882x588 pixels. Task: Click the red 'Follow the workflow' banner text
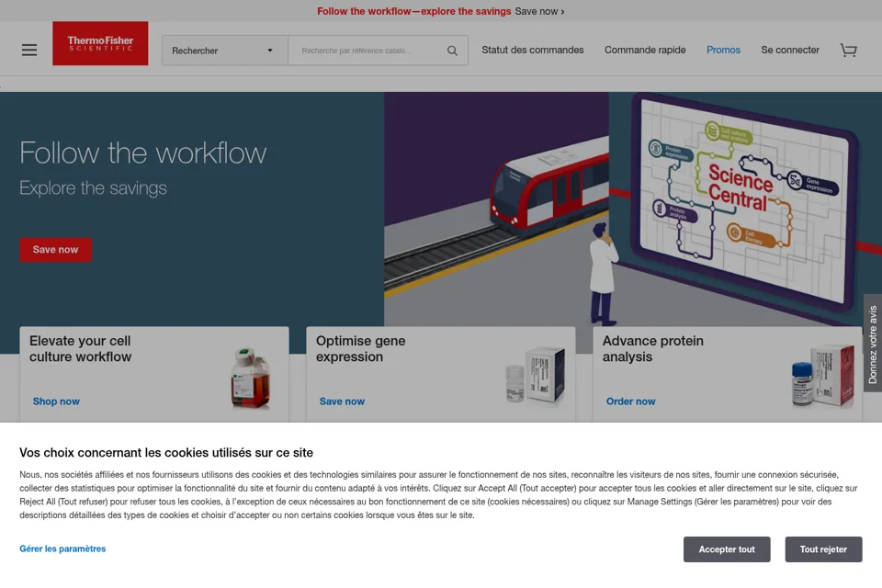pos(414,11)
